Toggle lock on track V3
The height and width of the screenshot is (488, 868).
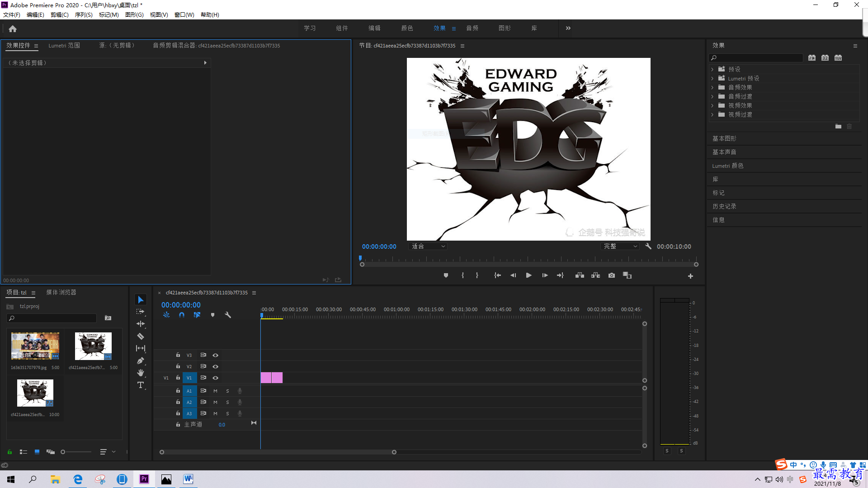(178, 355)
